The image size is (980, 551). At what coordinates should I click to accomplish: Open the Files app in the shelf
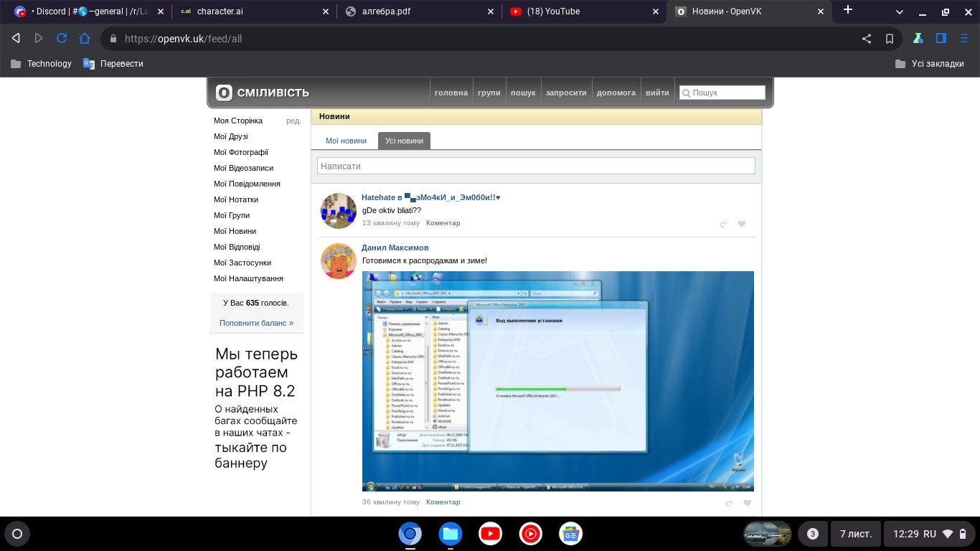pyautogui.click(x=451, y=534)
